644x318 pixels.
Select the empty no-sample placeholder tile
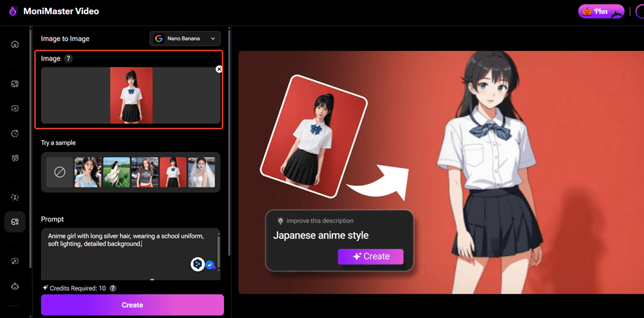[59, 173]
